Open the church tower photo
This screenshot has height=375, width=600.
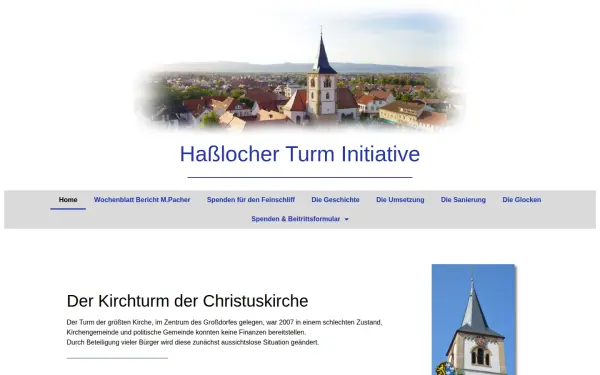[473, 320]
